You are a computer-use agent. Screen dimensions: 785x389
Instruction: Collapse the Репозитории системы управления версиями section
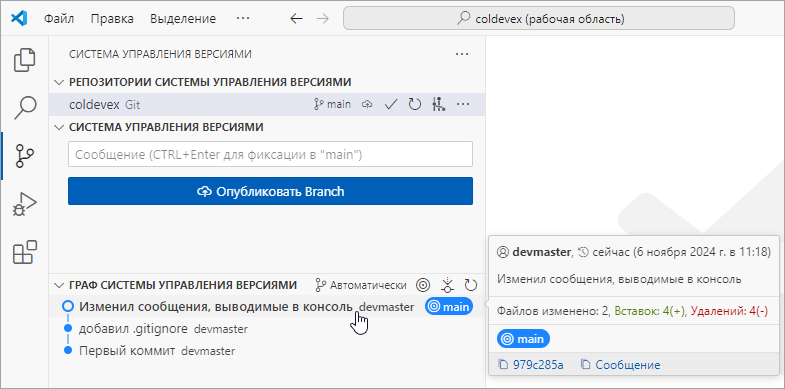pyautogui.click(x=59, y=82)
